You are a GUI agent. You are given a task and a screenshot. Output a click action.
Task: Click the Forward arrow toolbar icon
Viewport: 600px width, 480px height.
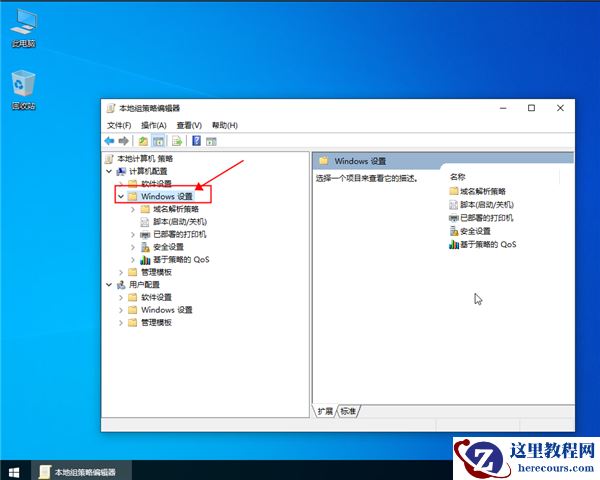[123, 141]
